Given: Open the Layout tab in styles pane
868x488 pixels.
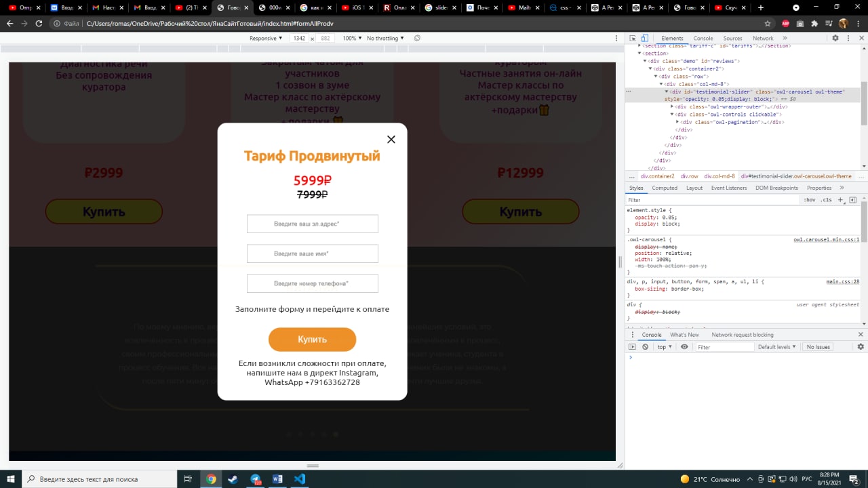Looking at the screenshot, I should click(694, 188).
